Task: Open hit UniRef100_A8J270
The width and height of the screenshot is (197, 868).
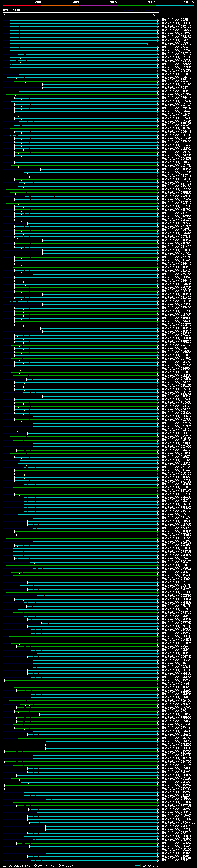Action: coord(176,30)
